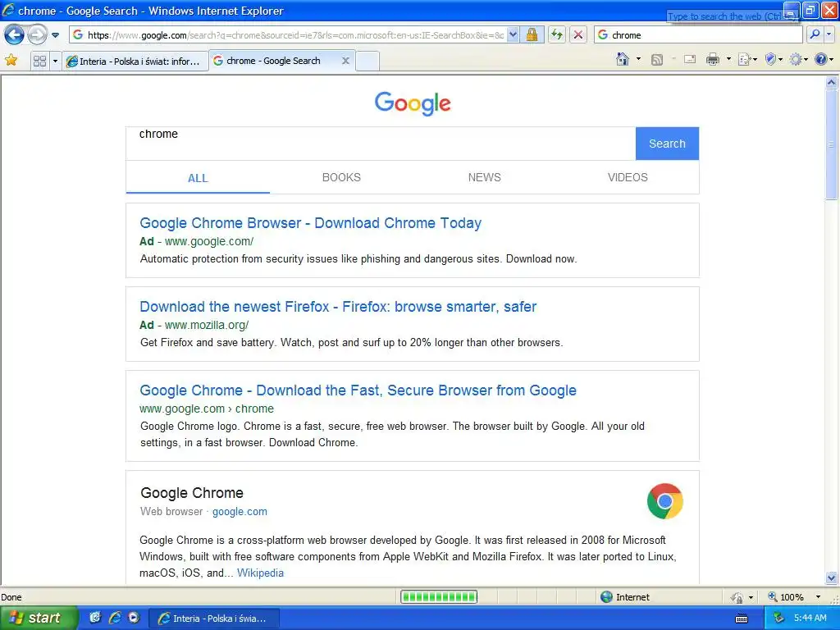Screen dimensions: 840x630
Task: Click the www.google.com › chrome URL text
Action: pyautogui.click(x=207, y=409)
